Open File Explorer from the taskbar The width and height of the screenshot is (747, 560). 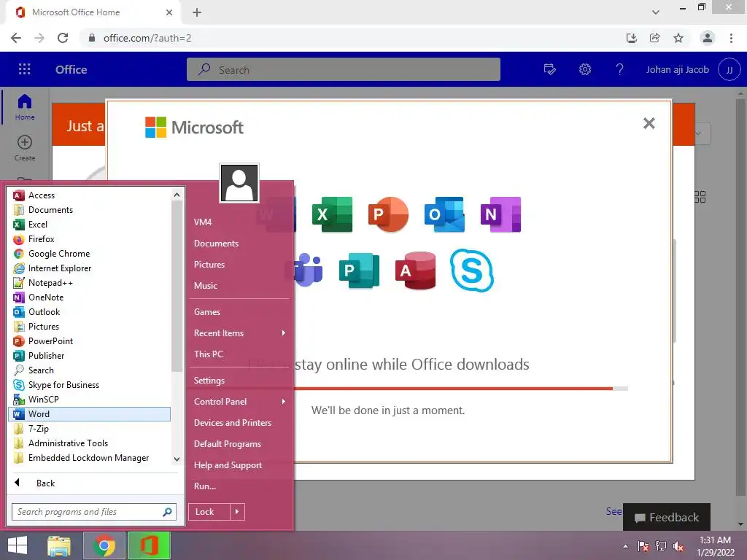(59, 545)
